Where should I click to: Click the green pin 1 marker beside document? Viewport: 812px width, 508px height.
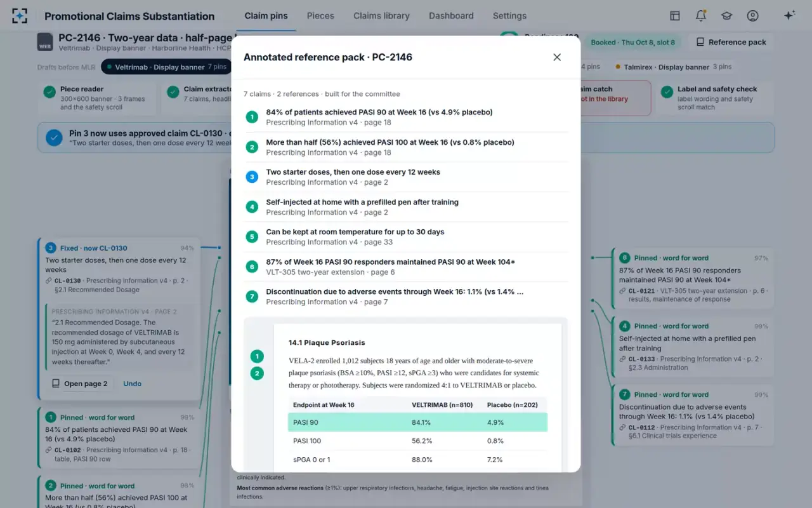257,356
